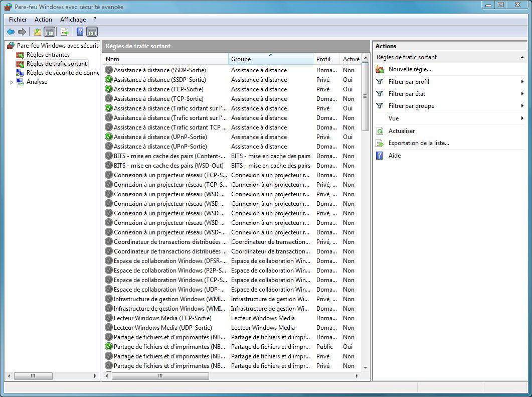532x397 pixels.
Task: Open the Affichage menu
Action: (73, 20)
